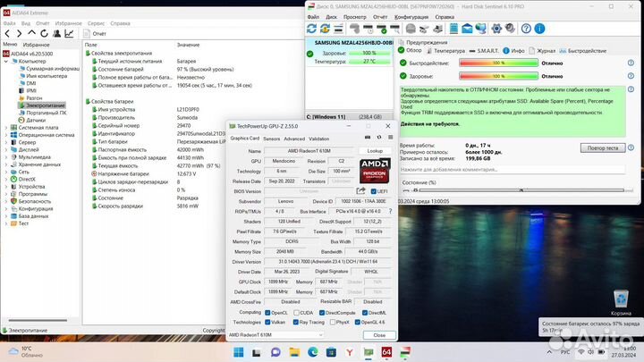The image size is (644, 362).
Task: Switch to Sensors tab in GPU-Z
Action: 272,139
